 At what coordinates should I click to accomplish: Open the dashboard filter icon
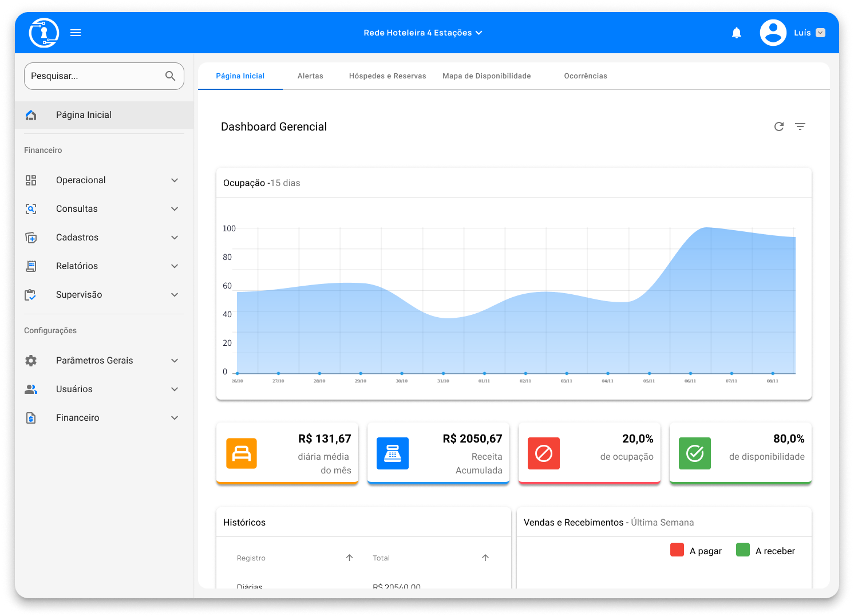click(800, 127)
